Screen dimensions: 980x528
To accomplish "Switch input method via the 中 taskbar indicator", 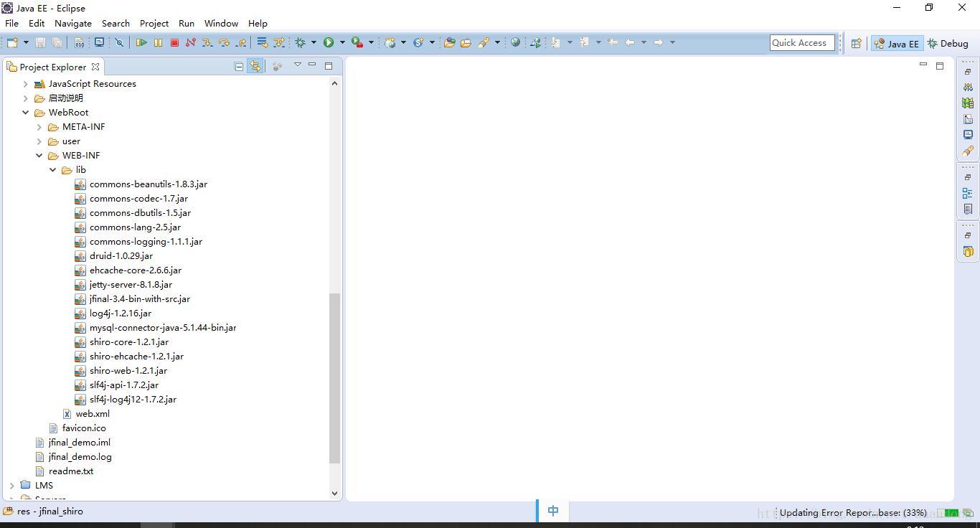I will 552,510.
